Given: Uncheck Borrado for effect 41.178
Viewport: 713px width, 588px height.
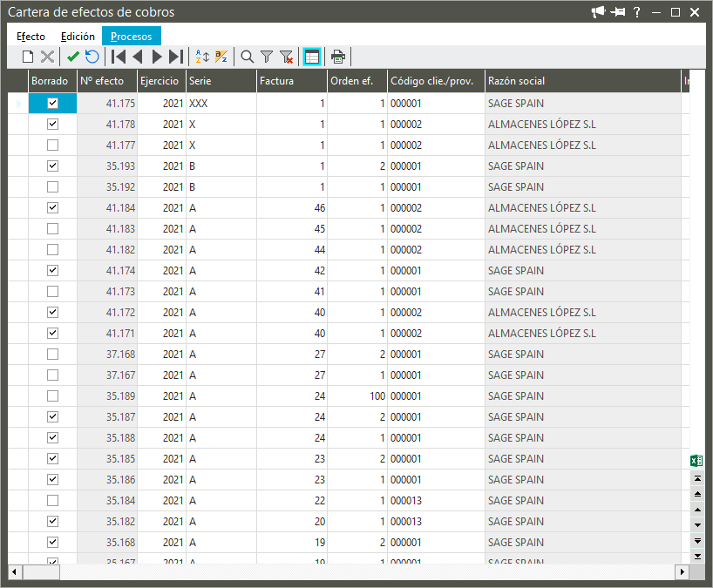Looking at the screenshot, I should click(53, 125).
